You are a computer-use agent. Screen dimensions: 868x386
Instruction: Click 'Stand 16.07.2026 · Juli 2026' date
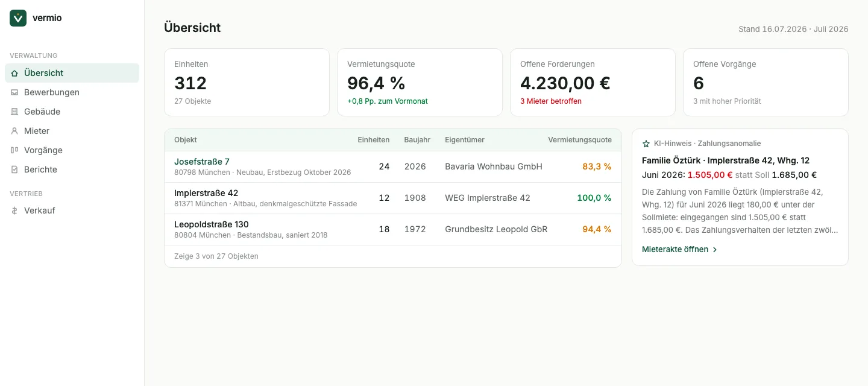pyautogui.click(x=793, y=29)
